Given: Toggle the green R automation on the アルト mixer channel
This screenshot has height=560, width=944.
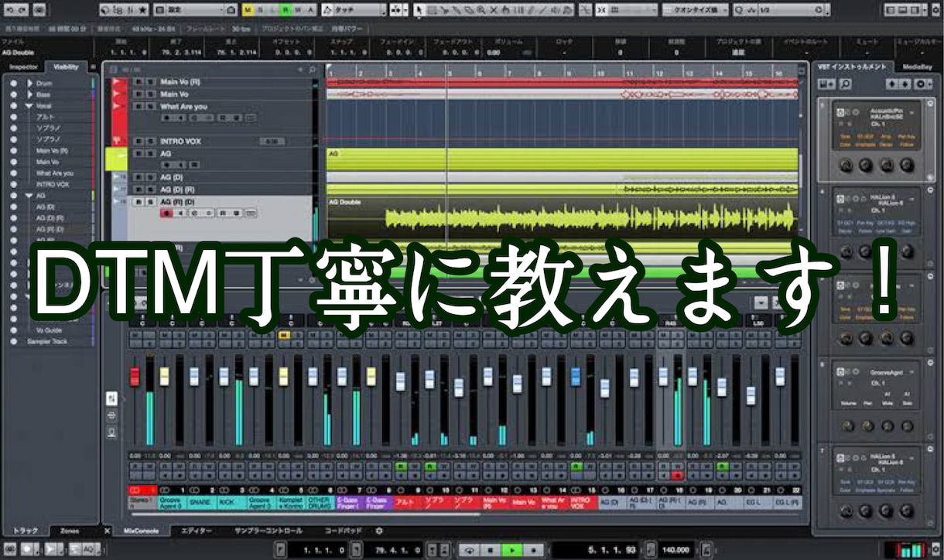Looking at the screenshot, I should click(x=402, y=466).
